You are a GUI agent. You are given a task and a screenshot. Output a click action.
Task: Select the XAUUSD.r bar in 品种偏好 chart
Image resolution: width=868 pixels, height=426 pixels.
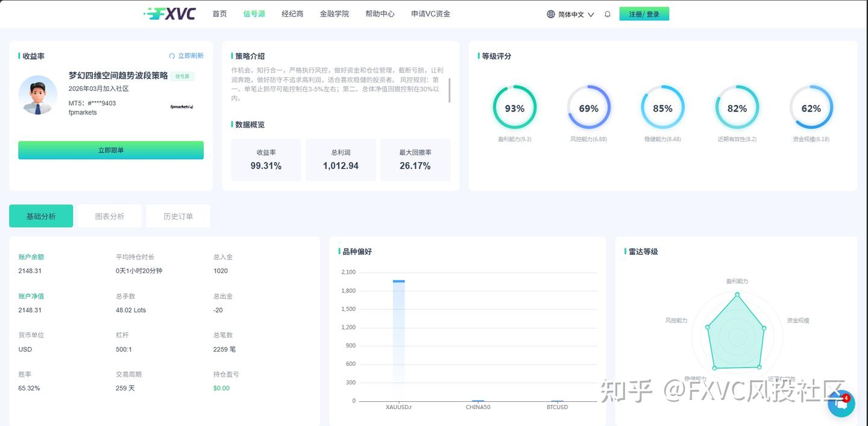(398, 337)
